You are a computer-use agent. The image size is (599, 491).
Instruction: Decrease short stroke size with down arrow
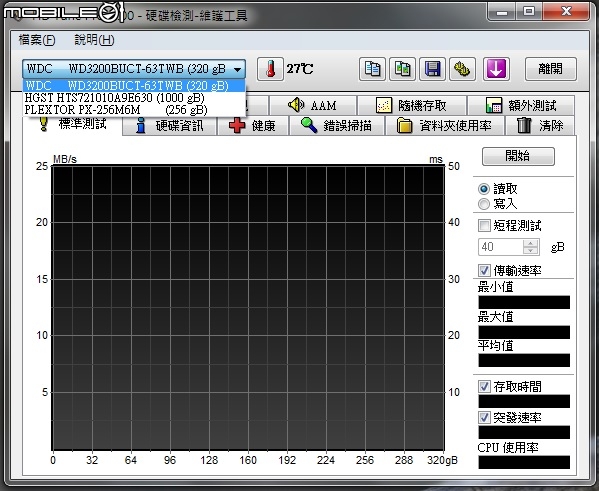[x=530, y=251]
